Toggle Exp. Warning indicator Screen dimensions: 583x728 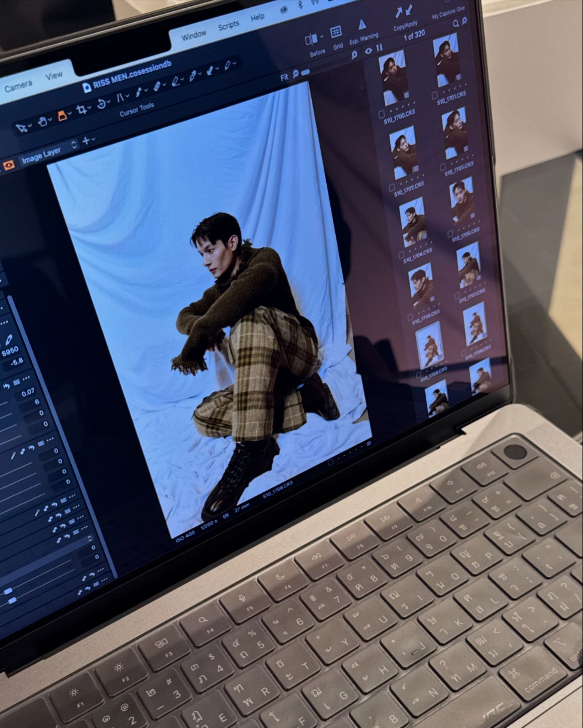362,25
